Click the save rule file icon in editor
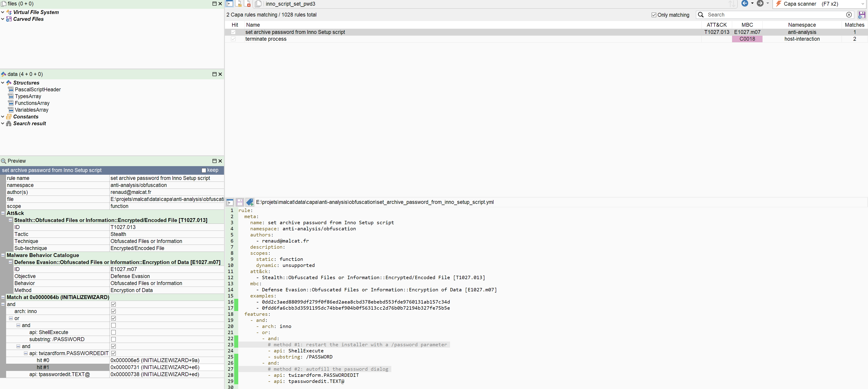The image size is (868, 389). tap(240, 202)
